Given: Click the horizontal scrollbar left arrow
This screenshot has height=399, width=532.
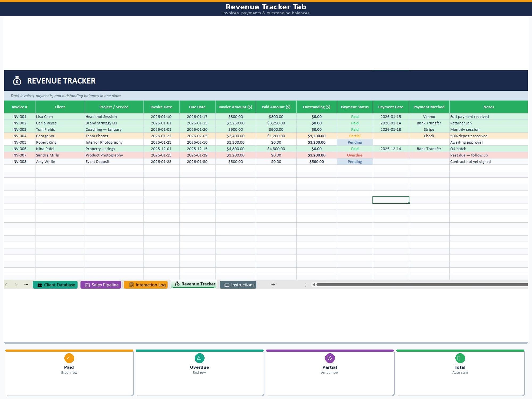Looking at the screenshot, I should (x=314, y=285).
